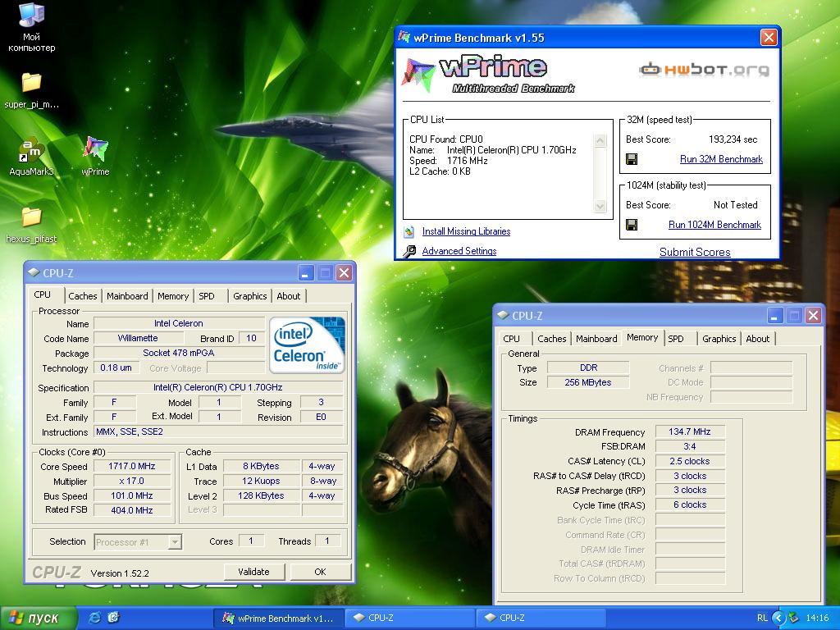This screenshot has height=630, width=840.
Task: Select the second CPU-Z taskbar button
Action: (x=540, y=619)
